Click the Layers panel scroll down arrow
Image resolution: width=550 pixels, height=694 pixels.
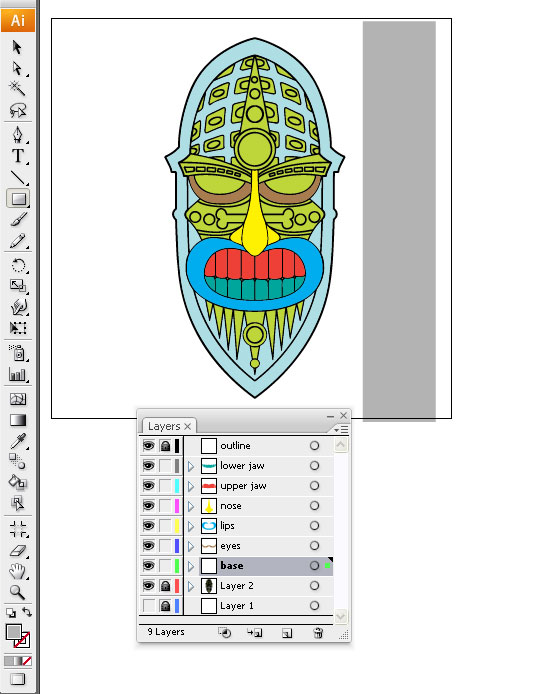(x=340, y=616)
